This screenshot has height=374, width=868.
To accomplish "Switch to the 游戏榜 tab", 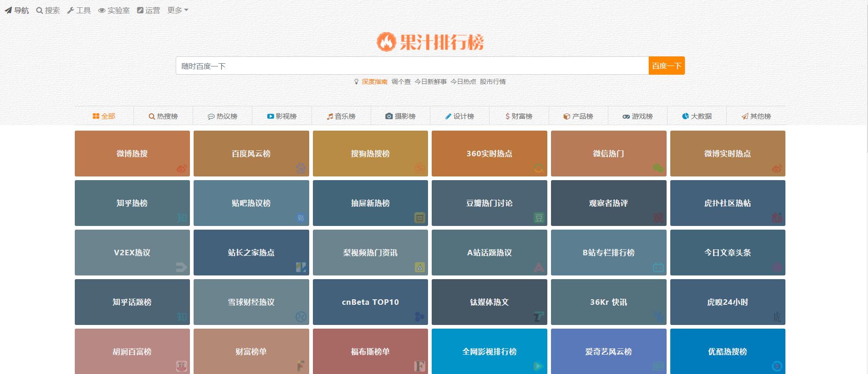I will pyautogui.click(x=638, y=116).
